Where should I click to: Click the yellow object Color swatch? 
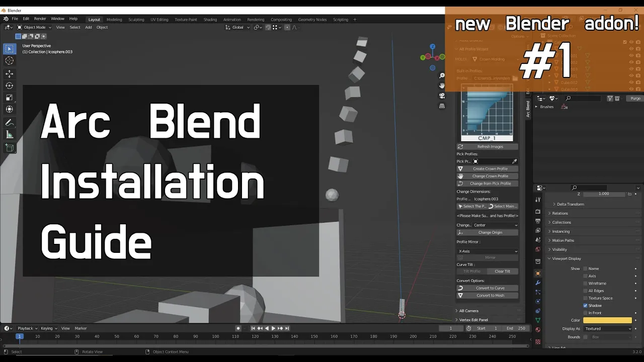(x=608, y=320)
